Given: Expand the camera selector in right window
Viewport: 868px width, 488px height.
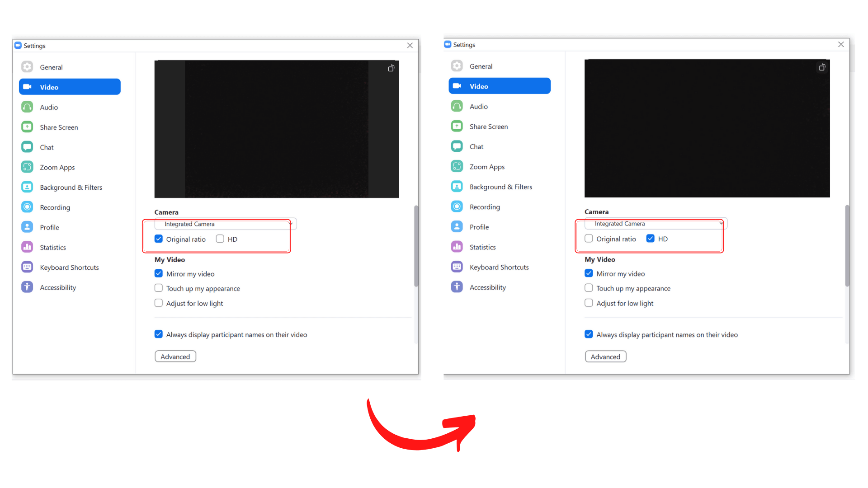Looking at the screenshot, I should click(x=721, y=224).
